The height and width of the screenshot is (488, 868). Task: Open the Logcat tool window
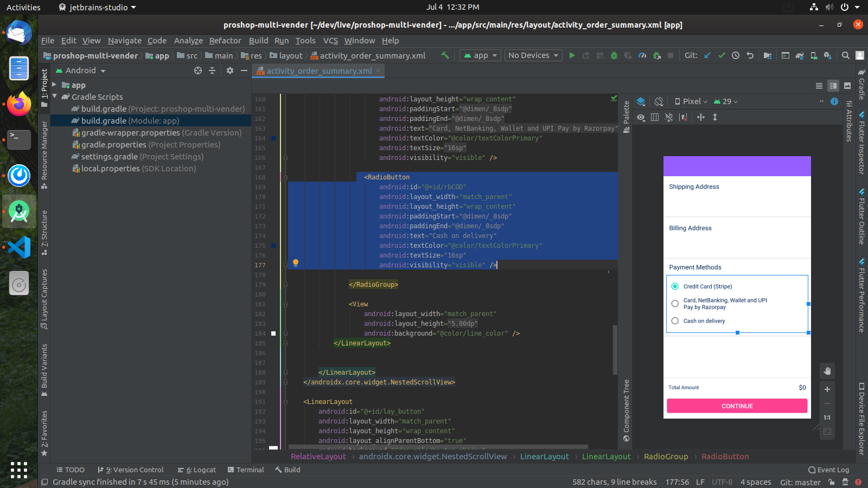click(196, 470)
